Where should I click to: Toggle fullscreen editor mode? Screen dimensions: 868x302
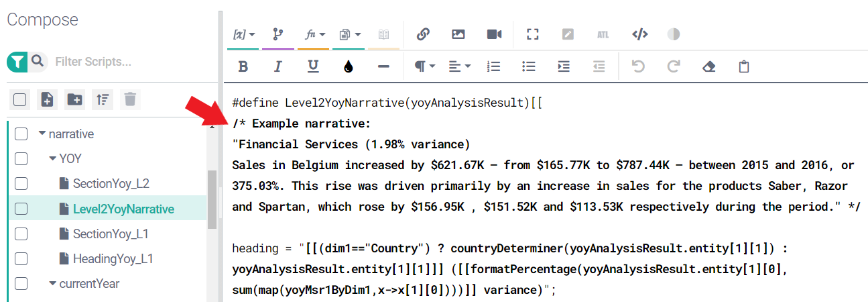pos(533,34)
